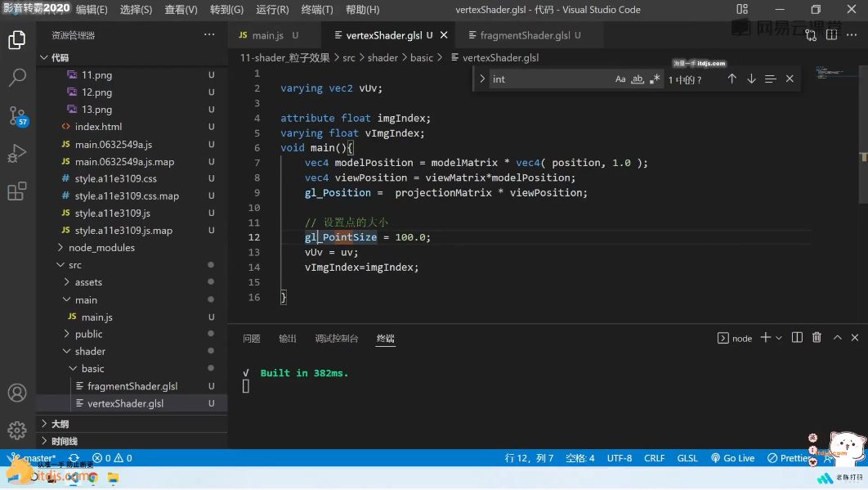The image size is (868, 490).
Task: Split the terminal panel
Action: [x=797, y=338]
